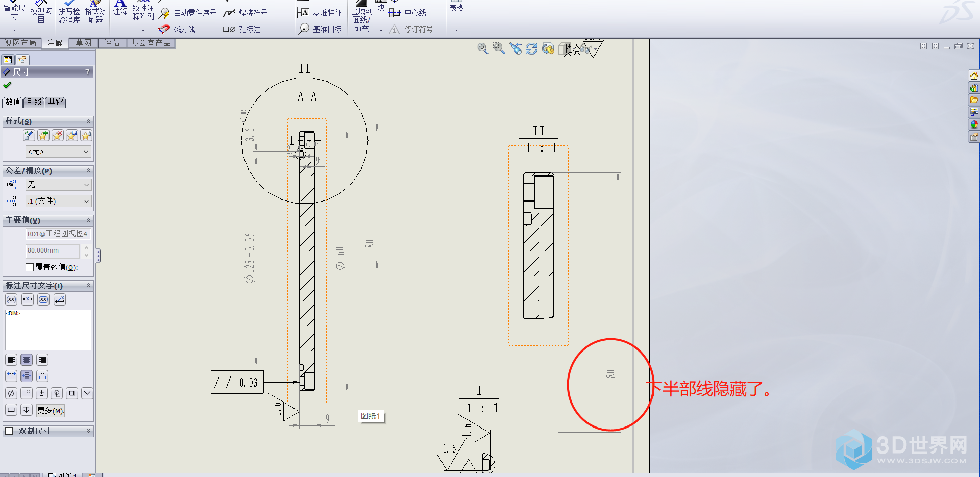Viewport: 980px width, 477px height.
Task: Collapse the property panel via splitter handle
Action: [x=98, y=256]
